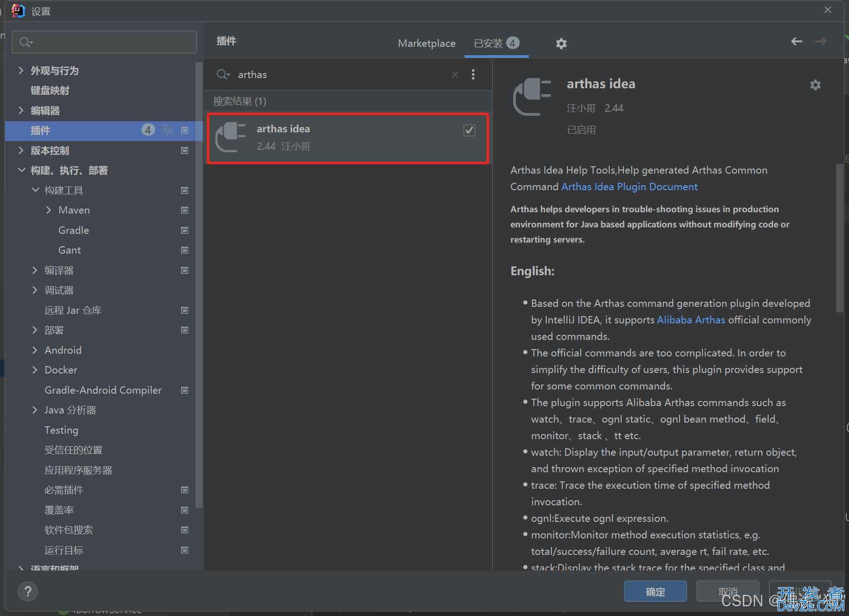Select Testing in settings tree
Screen dimensions: 849x616
point(61,430)
